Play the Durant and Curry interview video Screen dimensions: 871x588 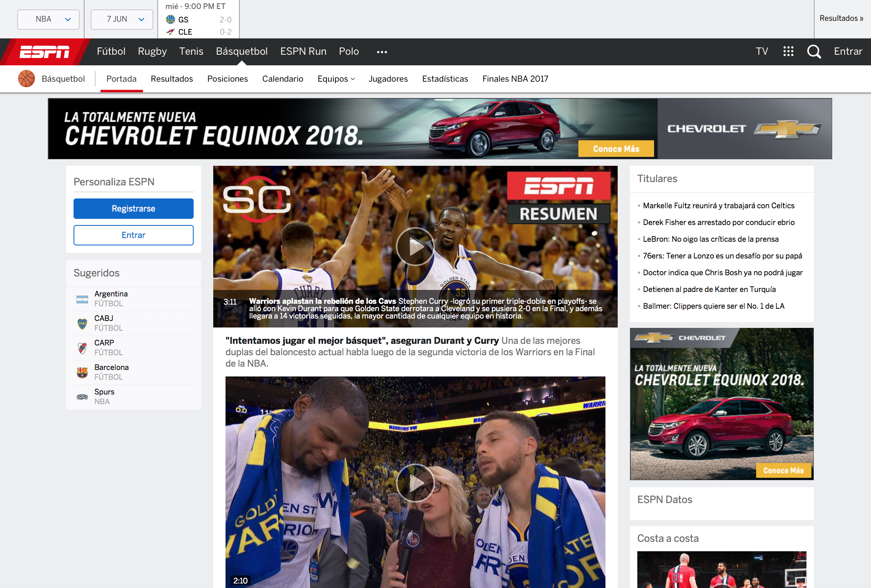(x=415, y=483)
